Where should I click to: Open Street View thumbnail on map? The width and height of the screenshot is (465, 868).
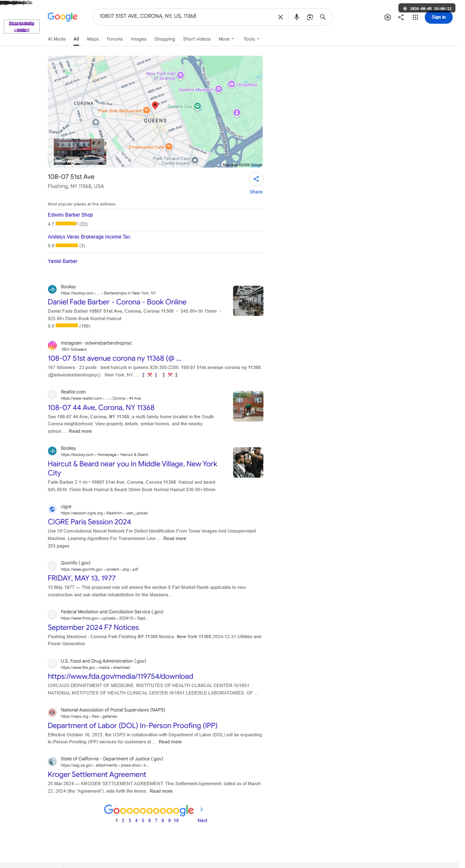(80, 152)
